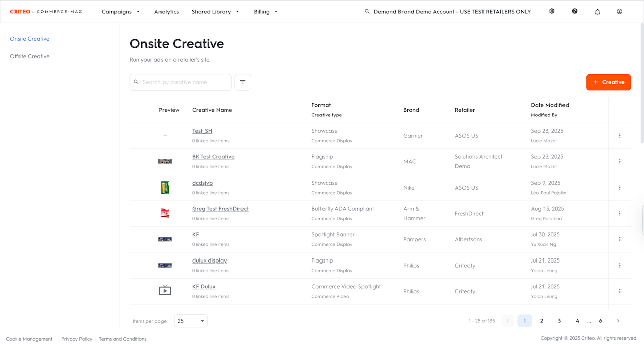Open the notifications bell
644x348 pixels.
click(x=597, y=12)
